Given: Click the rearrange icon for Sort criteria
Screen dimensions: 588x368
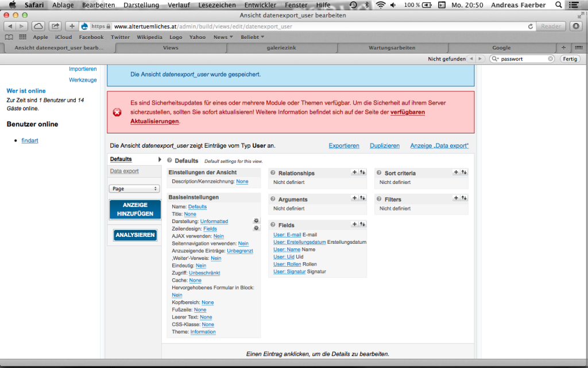Looking at the screenshot, I should point(463,172).
